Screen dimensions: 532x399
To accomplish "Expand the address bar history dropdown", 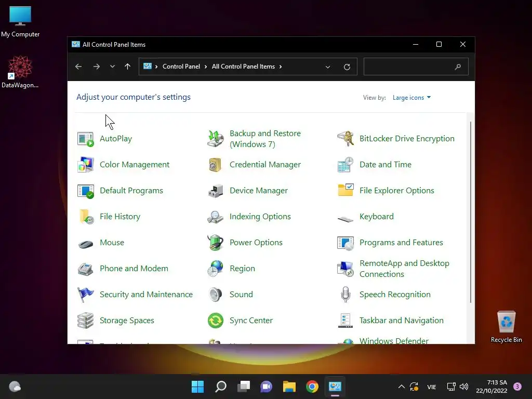I will pyautogui.click(x=328, y=67).
